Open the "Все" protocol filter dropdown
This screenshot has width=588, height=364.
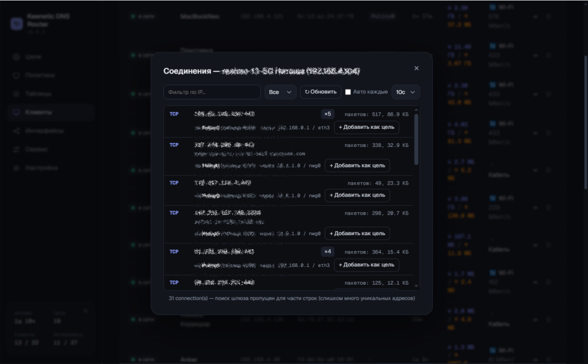280,92
